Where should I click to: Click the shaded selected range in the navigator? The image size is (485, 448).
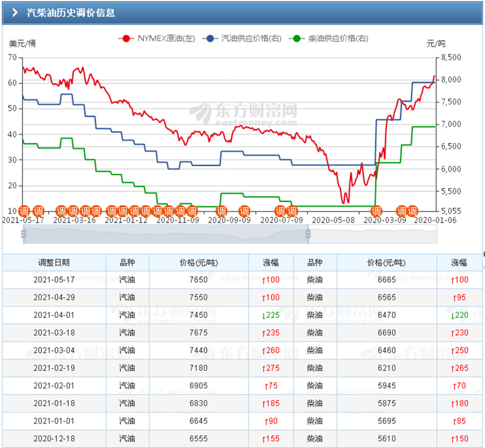(x=166, y=234)
